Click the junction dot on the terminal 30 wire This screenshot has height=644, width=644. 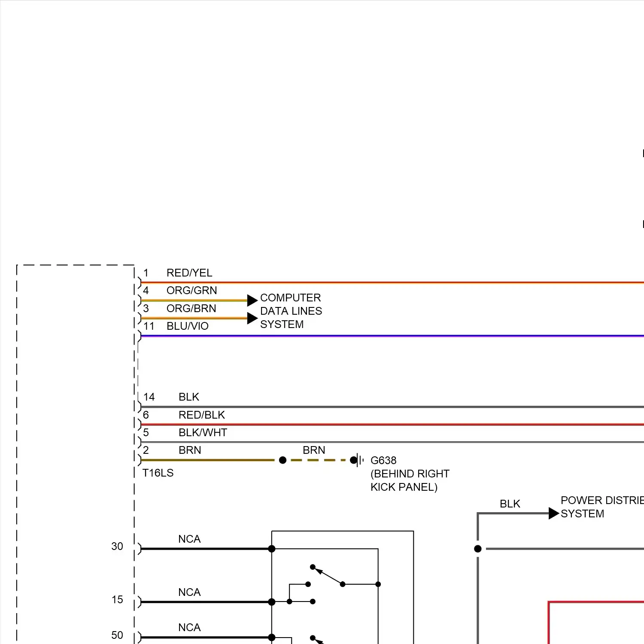pyautogui.click(x=272, y=549)
